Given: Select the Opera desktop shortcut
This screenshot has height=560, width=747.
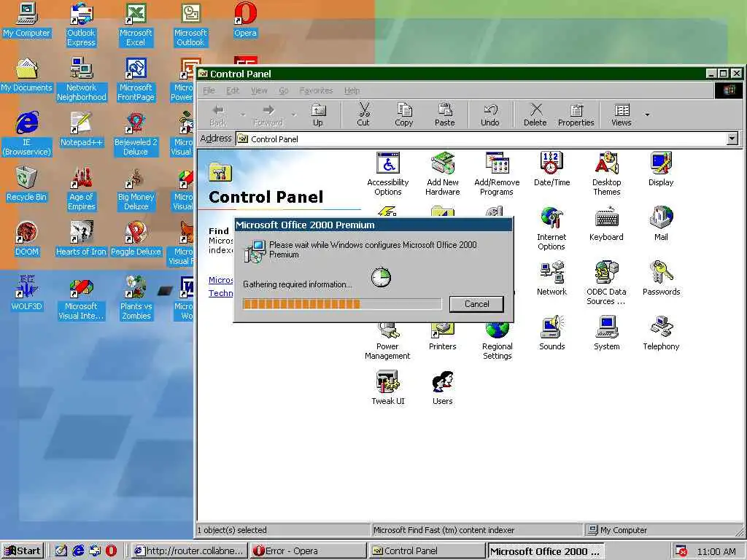Looking at the screenshot, I should tap(245, 20).
